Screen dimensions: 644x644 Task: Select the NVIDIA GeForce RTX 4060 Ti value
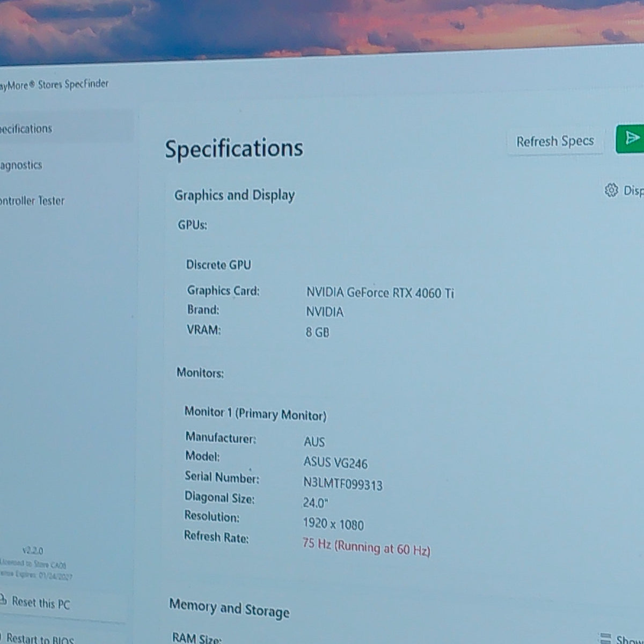tap(380, 292)
